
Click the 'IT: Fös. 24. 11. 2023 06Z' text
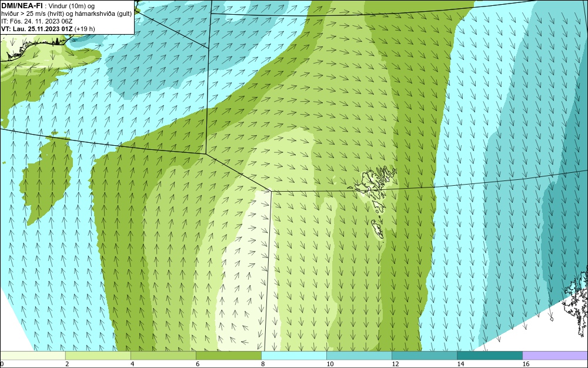coord(36,21)
